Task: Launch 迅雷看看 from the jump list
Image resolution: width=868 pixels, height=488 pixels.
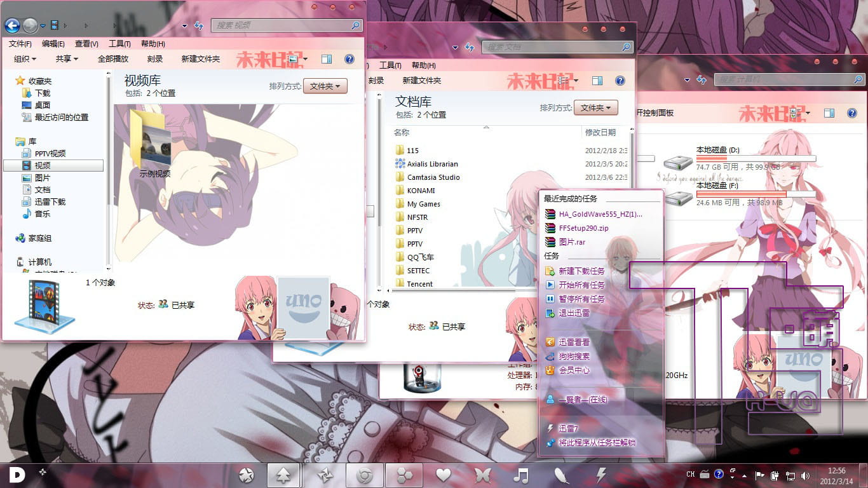Action: (550, 342)
